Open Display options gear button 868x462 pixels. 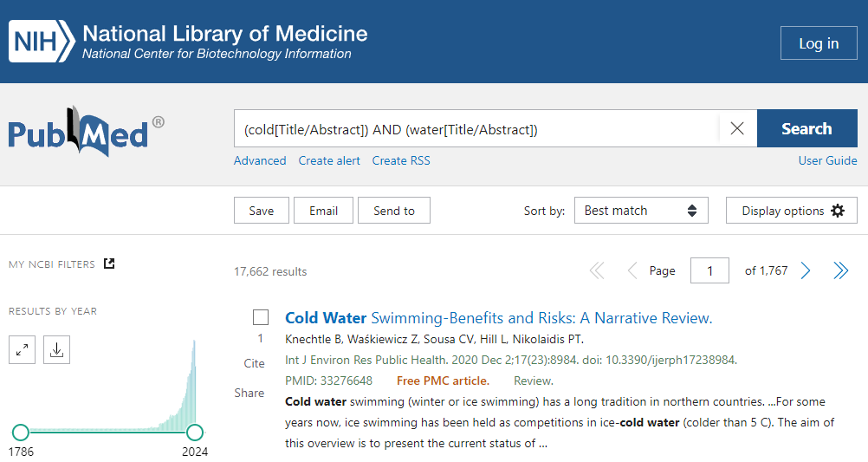[x=792, y=211]
